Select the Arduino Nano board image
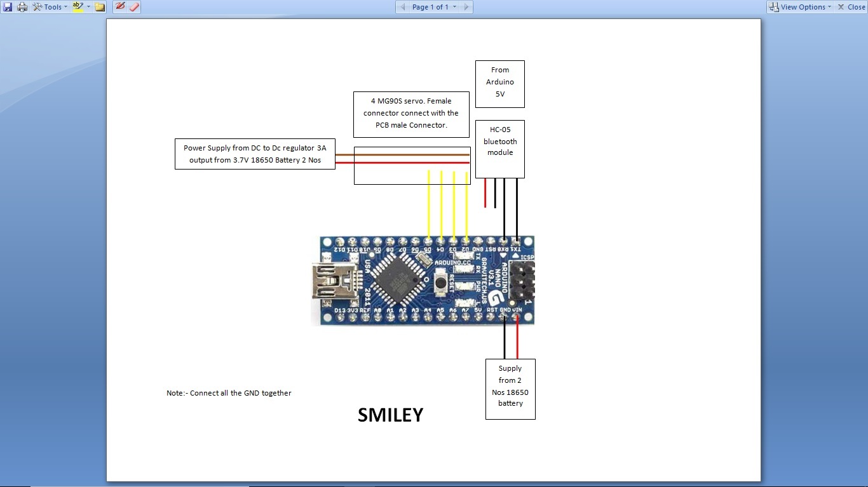868x487 pixels. (423, 280)
